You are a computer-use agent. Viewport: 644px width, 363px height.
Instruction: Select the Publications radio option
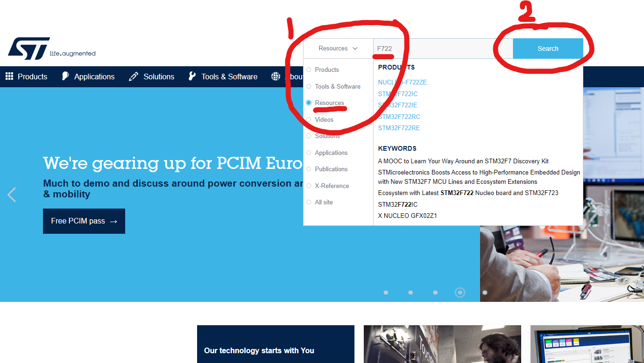coord(309,169)
